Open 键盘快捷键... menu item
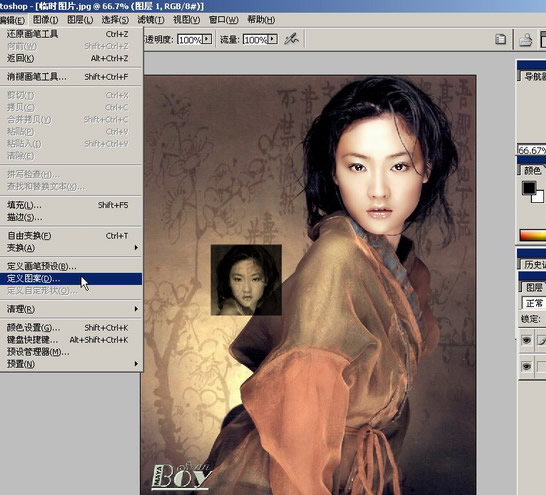This screenshot has height=495, width=546. [71, 340]
